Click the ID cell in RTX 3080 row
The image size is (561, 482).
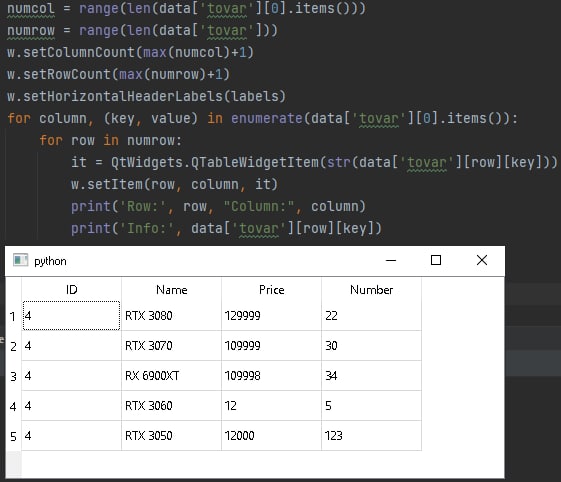point(72,316)
